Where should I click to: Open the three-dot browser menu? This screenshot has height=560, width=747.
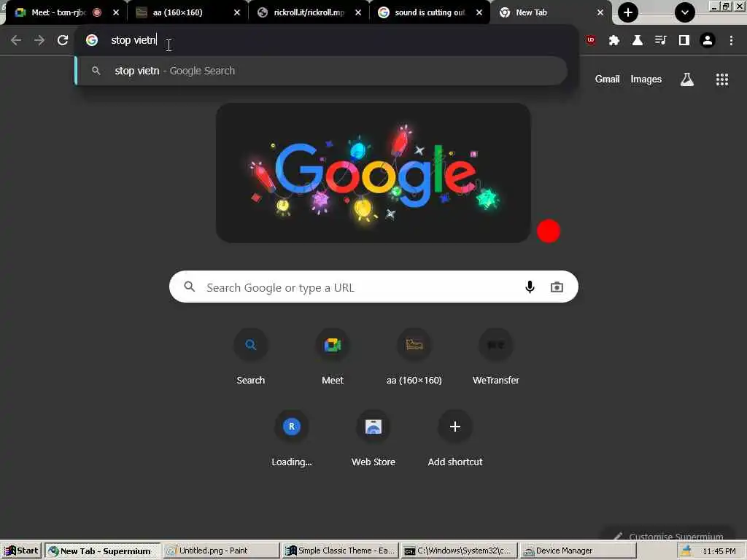[731, 40]
